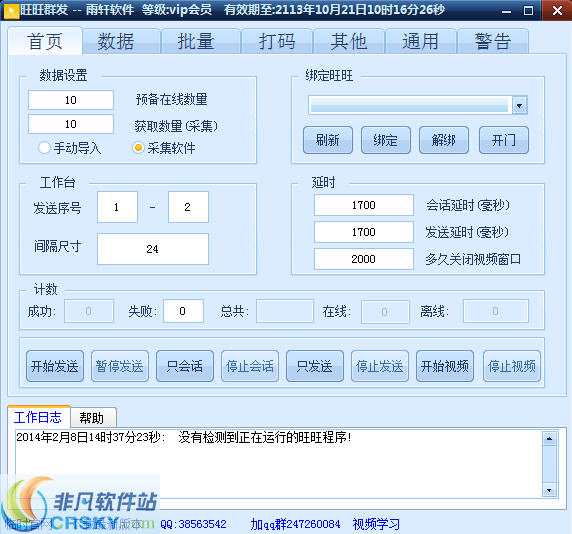
Task: Click the 停止发送 button
Action: pos(380,366)
